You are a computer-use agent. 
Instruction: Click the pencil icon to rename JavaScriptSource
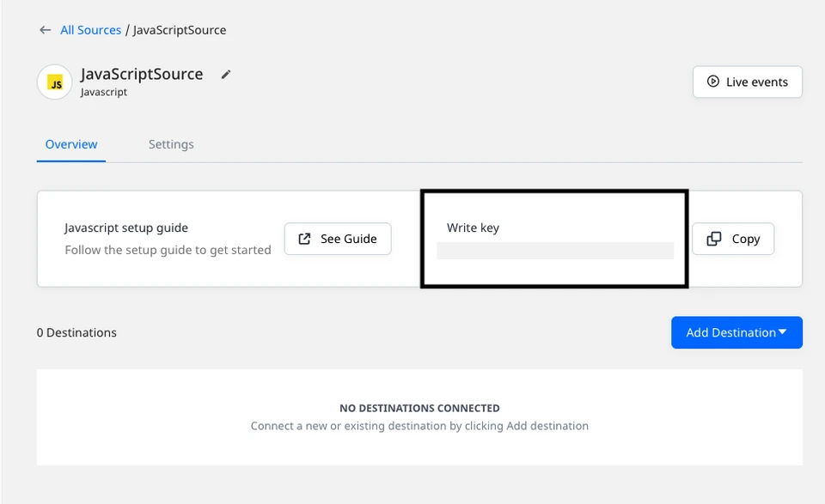[225, 74]
